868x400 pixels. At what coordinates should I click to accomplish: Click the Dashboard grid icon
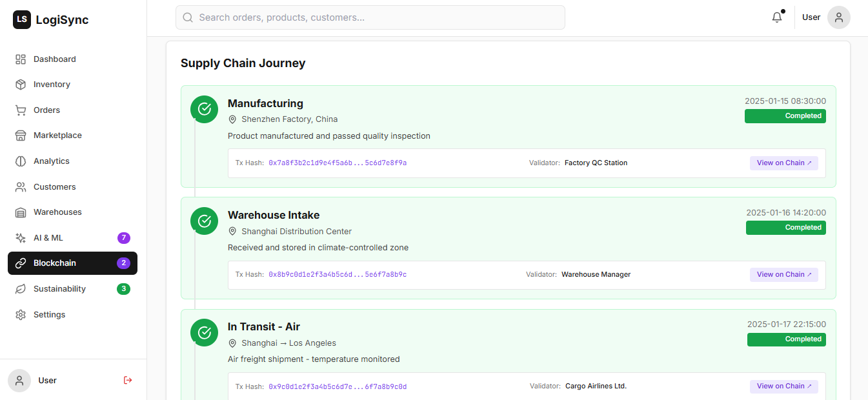click(21, 59)
